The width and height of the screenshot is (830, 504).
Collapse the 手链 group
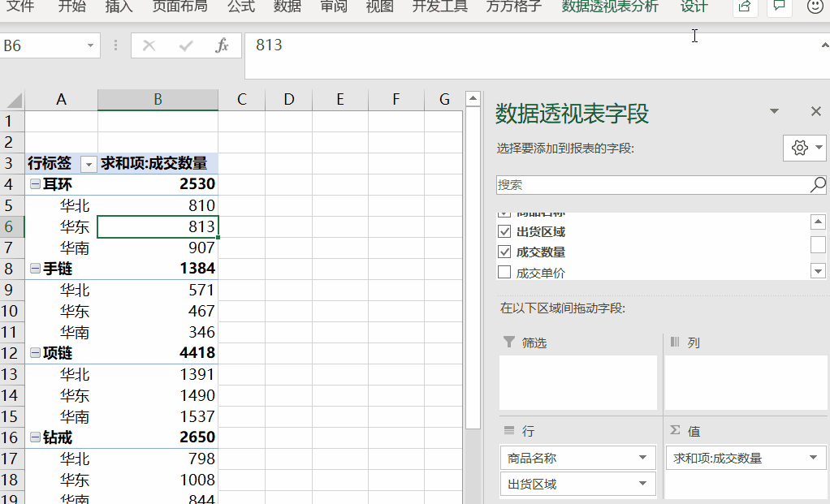pyautogui.click(x=35, y=269)
